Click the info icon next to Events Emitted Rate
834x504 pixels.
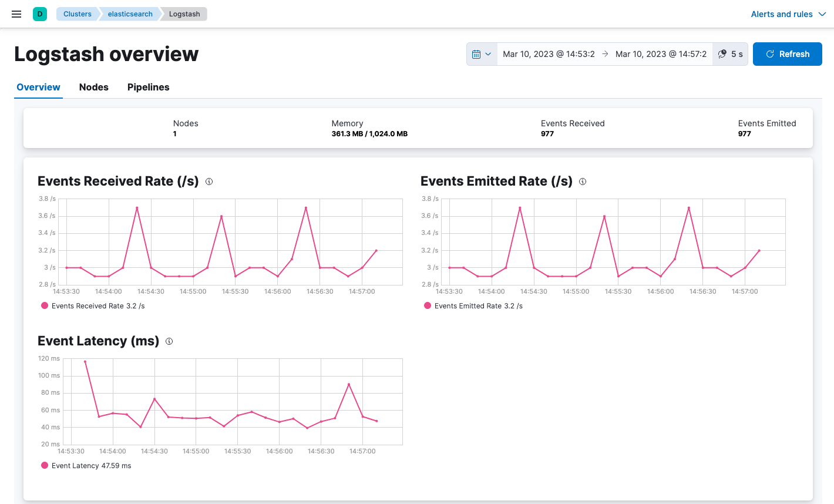click(582, 182)
